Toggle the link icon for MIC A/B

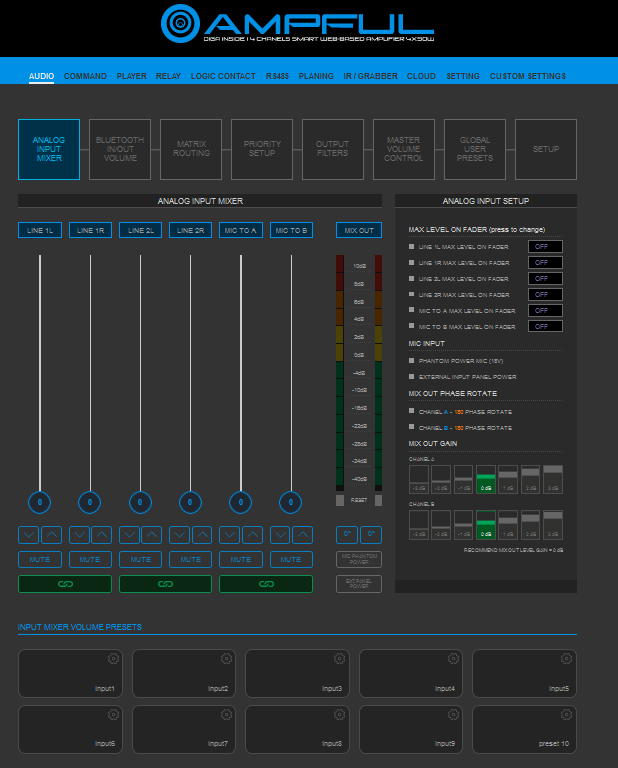click(266, 583)
